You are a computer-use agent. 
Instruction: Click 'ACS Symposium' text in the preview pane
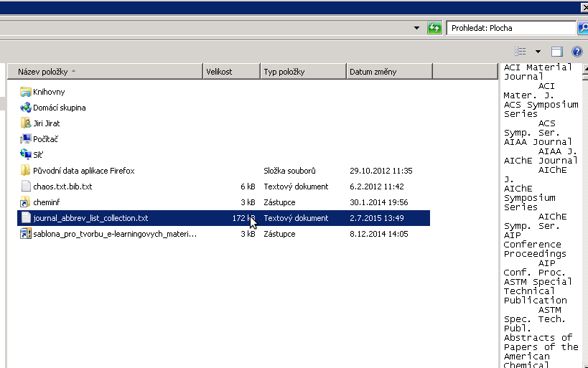541,105
